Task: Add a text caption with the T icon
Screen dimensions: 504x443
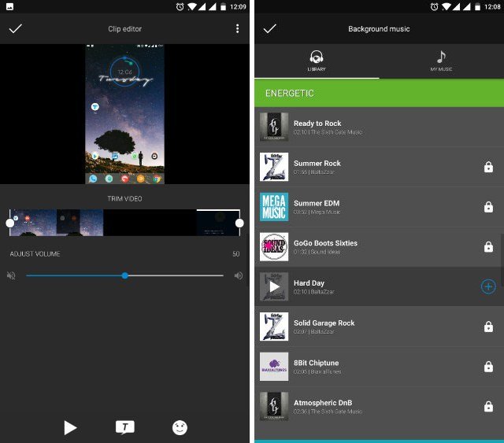Action: (125, 427)
